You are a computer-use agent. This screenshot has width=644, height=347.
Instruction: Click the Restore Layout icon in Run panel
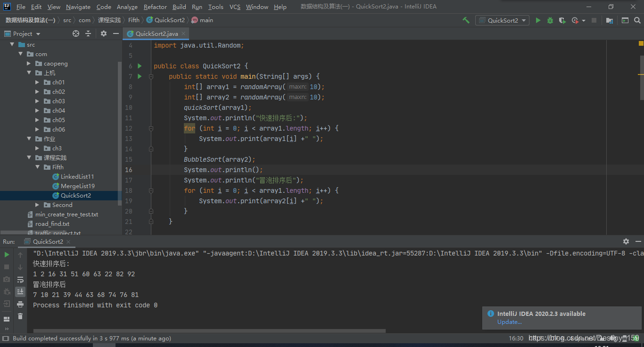pos(7,319)
